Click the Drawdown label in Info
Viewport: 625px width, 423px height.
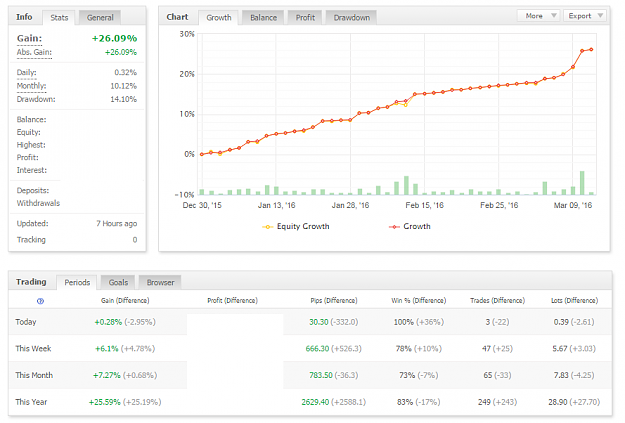pyautogui.click(x=36, y=99)
